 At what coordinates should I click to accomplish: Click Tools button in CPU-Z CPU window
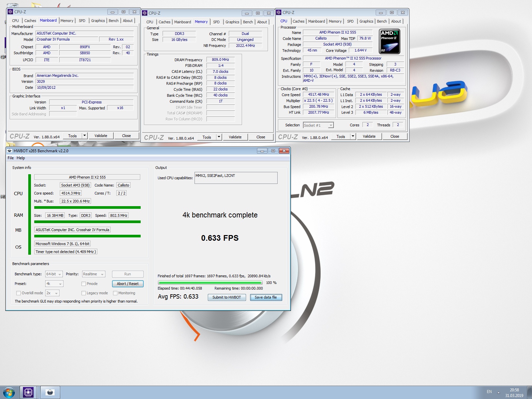pos(341,136)
